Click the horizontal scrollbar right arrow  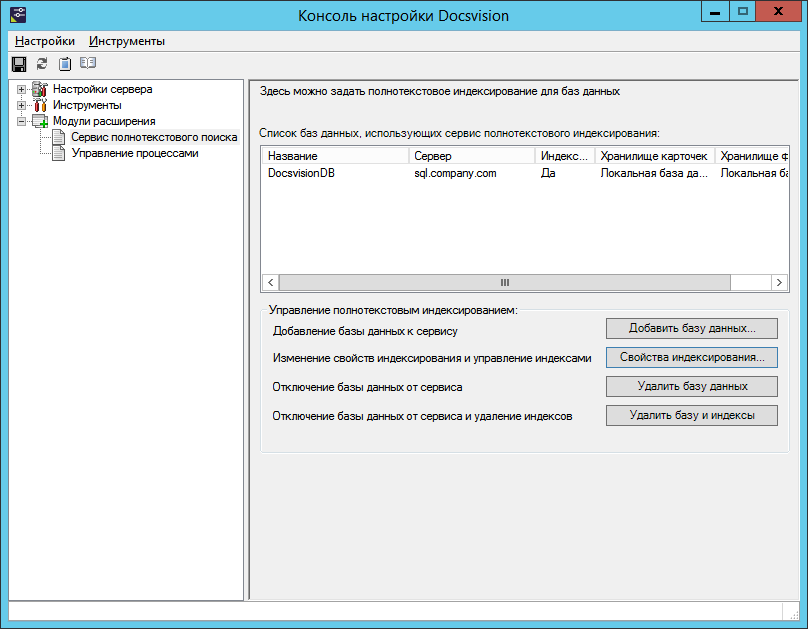(779, 283)
